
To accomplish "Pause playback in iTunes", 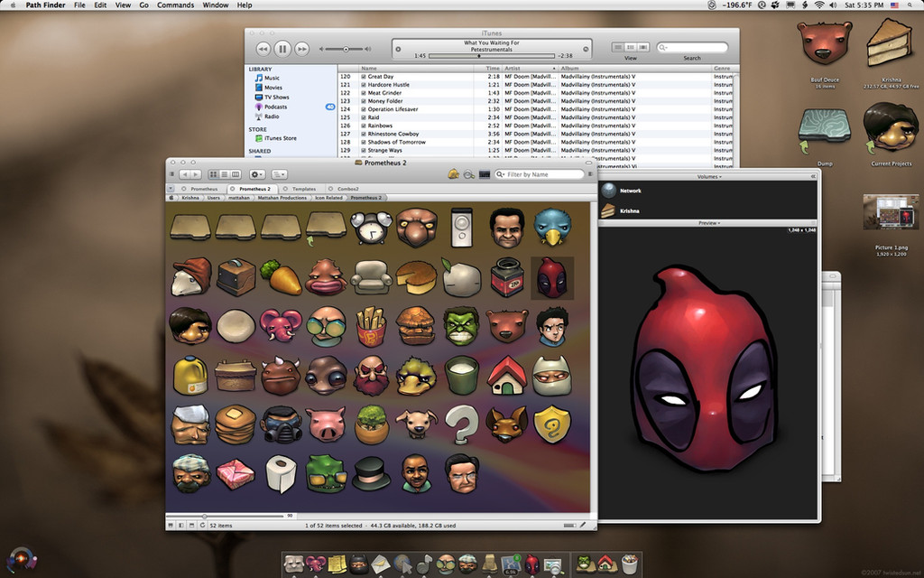I will click(x=282, y=49).
